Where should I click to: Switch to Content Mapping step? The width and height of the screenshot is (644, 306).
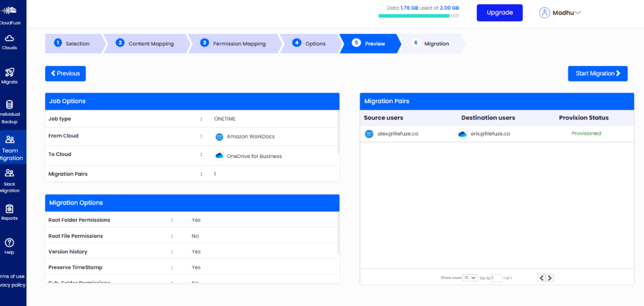point(151,43)
